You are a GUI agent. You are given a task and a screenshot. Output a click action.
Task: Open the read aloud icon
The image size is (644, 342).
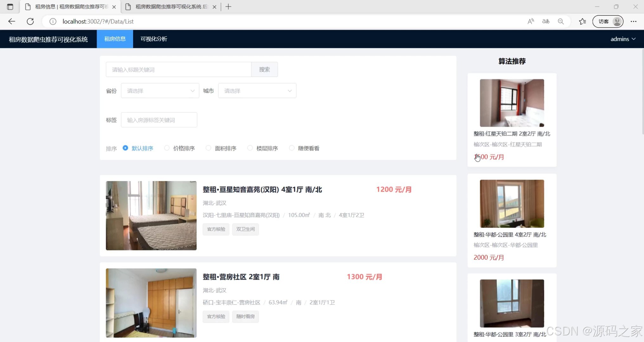tap(531, 21)
